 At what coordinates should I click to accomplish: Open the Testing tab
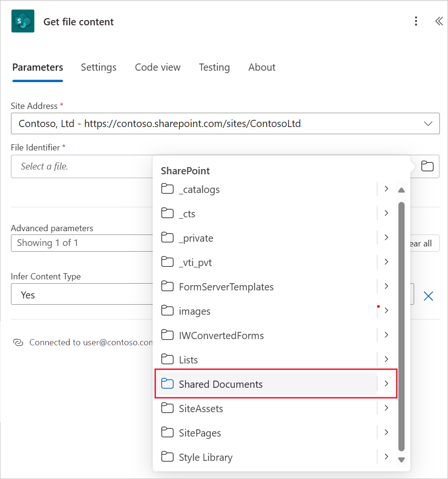(214, 67)
